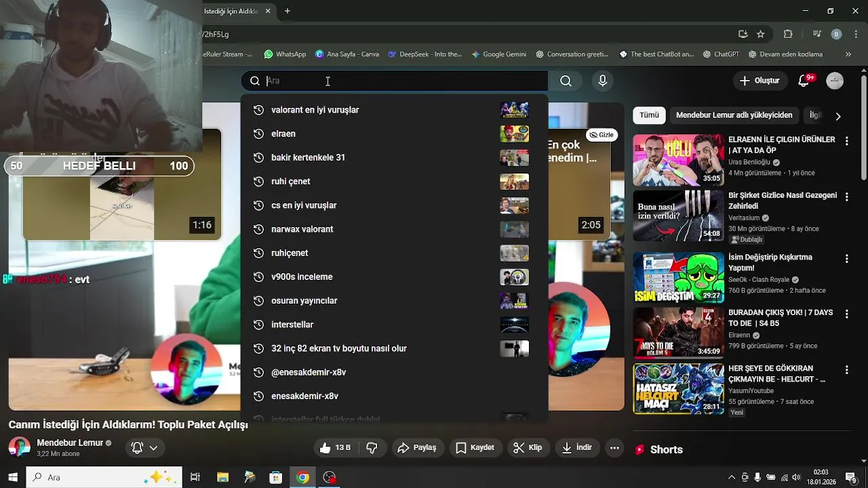Switch to Chrome in taskbar

pyautogui.click(x=302, y=477)
